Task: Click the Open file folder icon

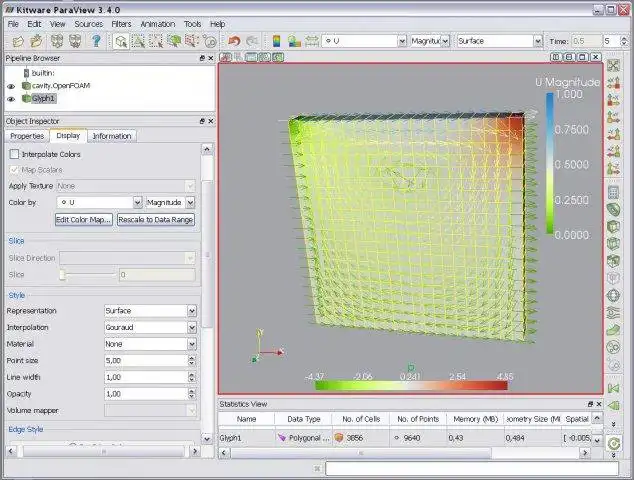Action: click(x=18, y=41)
